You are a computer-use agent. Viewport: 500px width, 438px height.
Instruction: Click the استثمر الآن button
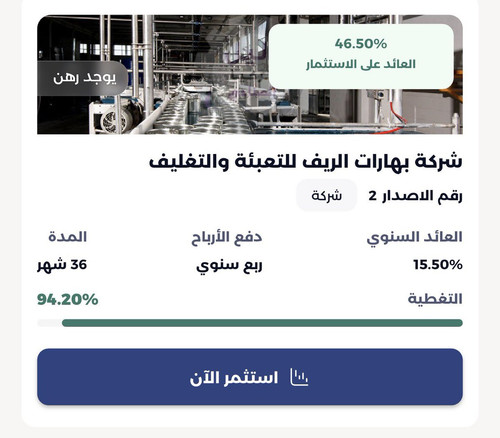(x=250, y=377)
